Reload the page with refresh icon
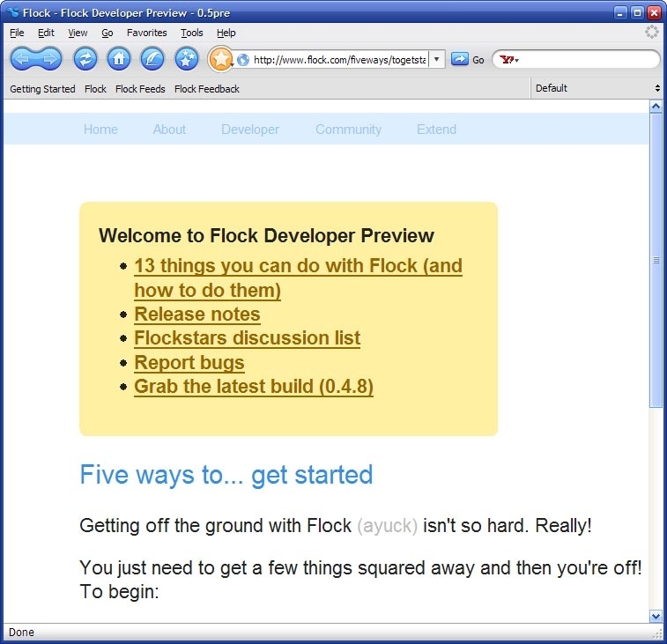This screenshot has height=644, width=667. (x=85, y=59)
